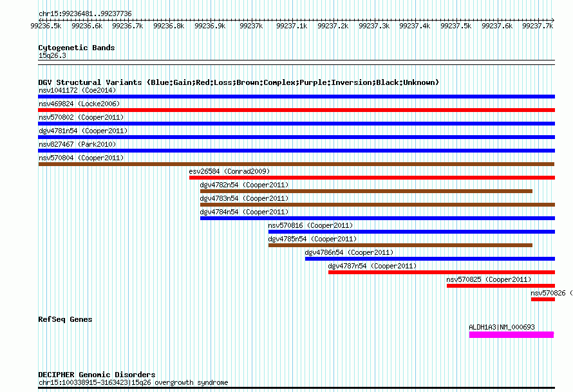
Task: Click the dgv4781n54 (Cooper2011) variant label
Action: point(83,131)
